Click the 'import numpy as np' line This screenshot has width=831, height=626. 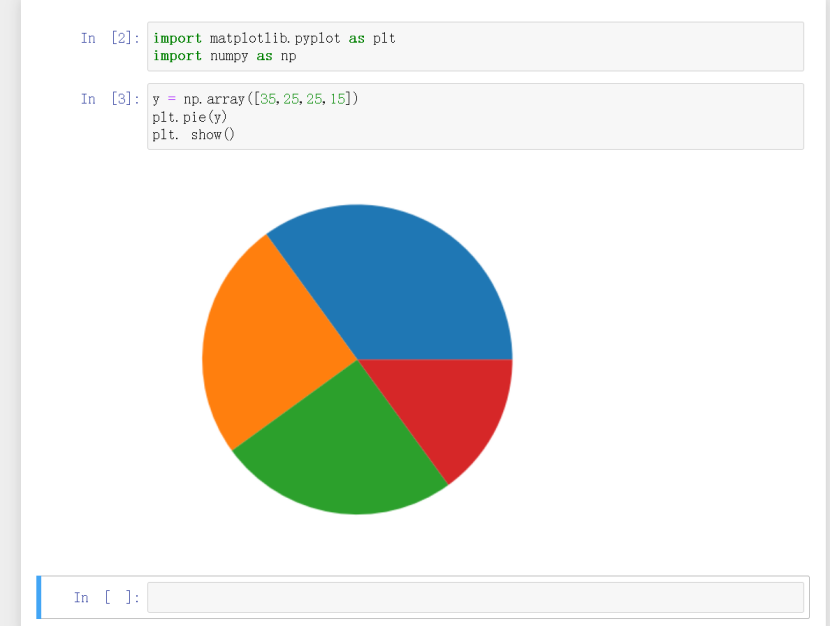[225, 56]
